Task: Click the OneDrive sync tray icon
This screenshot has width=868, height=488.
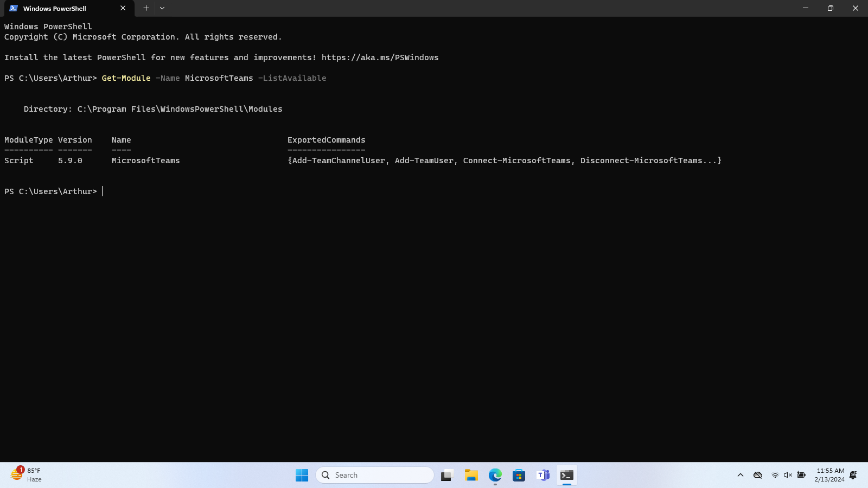Action: point(758,475)
